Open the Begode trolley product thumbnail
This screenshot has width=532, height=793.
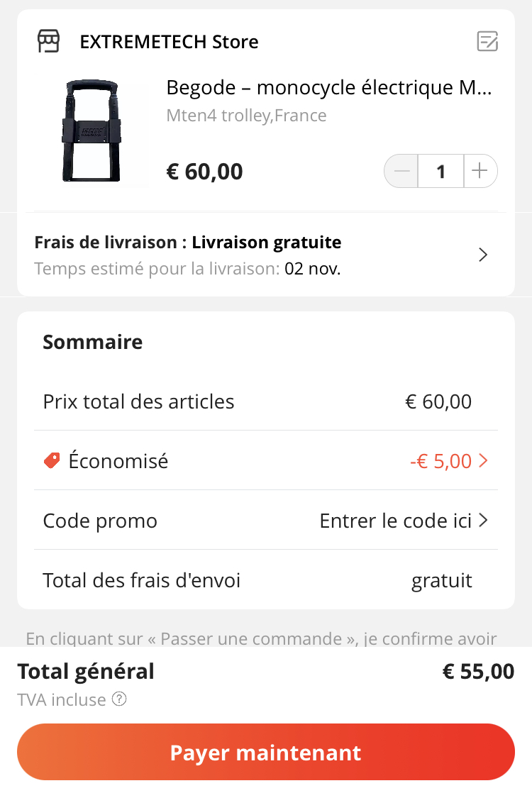(92, 131)
